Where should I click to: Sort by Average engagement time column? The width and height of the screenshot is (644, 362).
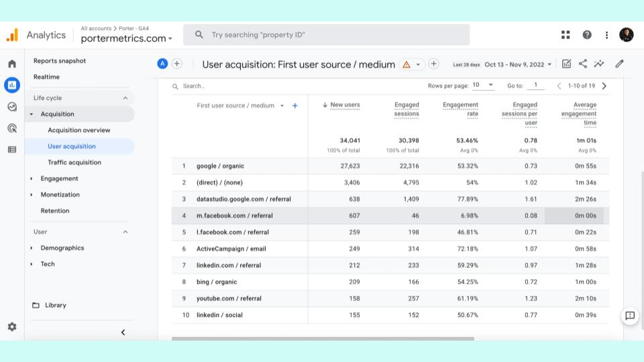tap(579, 114)
